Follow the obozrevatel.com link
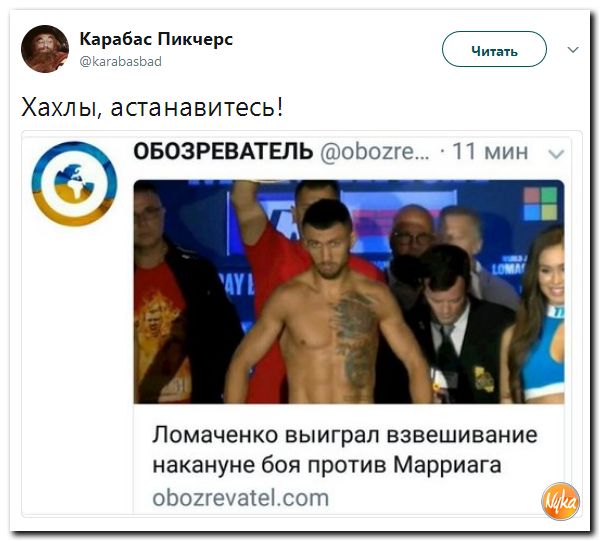The width and height of the screenshot is (601, 542). pos(240,498)
